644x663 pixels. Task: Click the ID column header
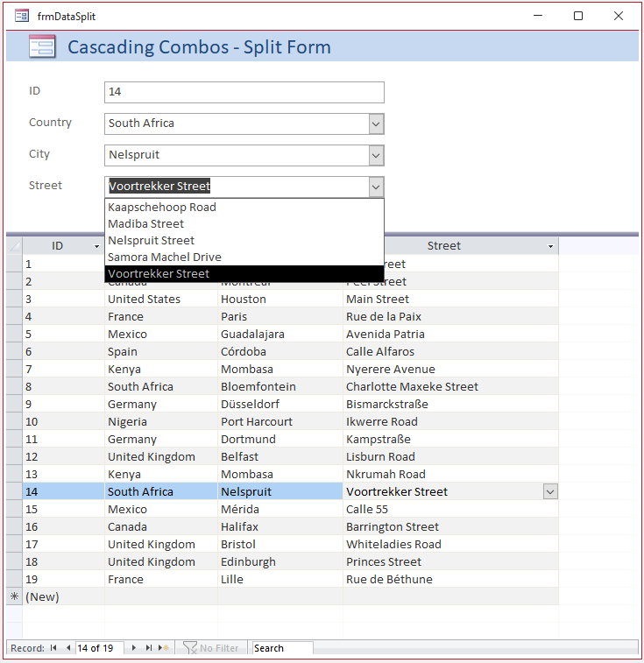(63, 245)
